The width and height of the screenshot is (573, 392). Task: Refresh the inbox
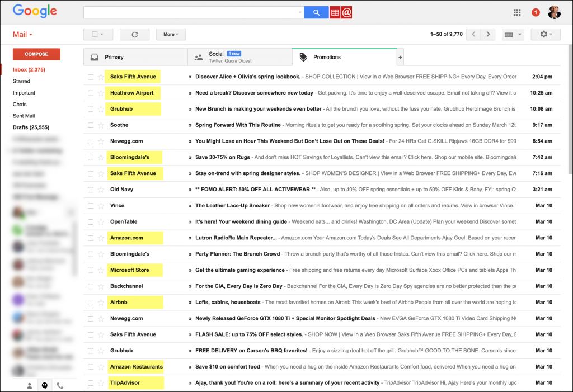tap(134, 34)
